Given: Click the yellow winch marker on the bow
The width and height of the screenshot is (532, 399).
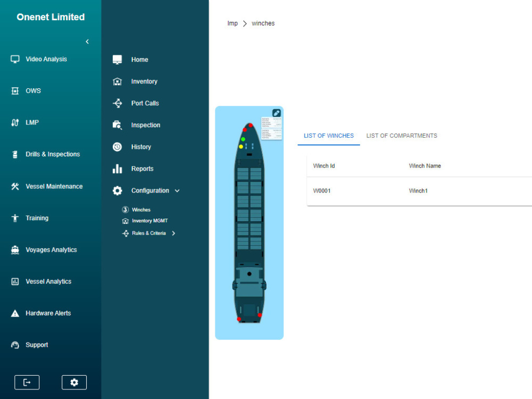Looking at the screenshot, I should coord(241,147).
